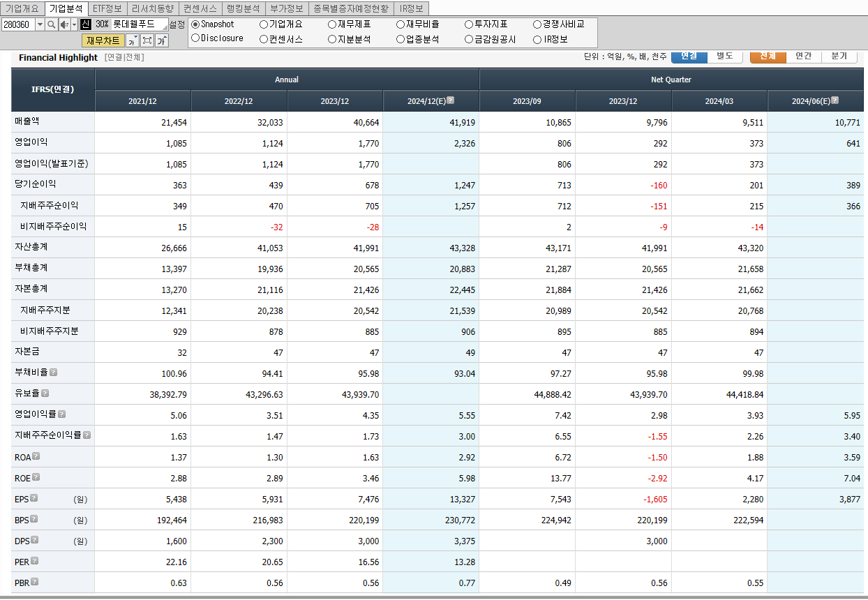868x600 pixels.
Task: Click the help icon next to 영업이익률
Action: (x=62, y=414)
